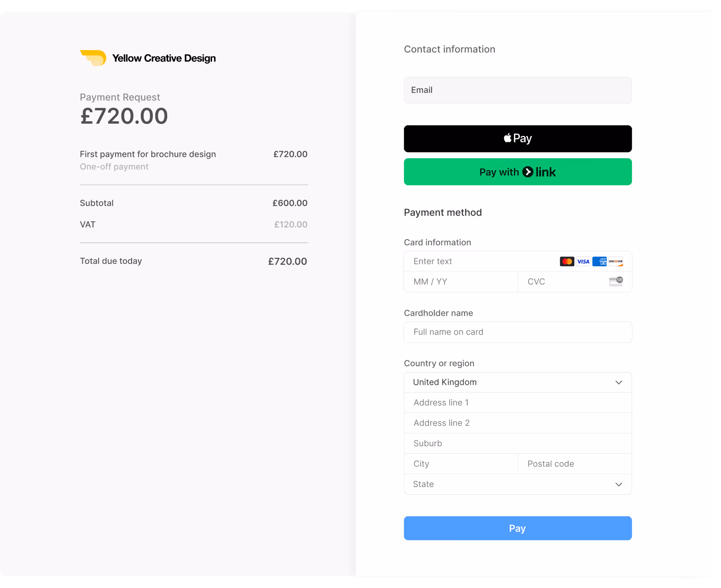Click the Address line 1 field
721x588 pixels.
(x=517, y=402)
